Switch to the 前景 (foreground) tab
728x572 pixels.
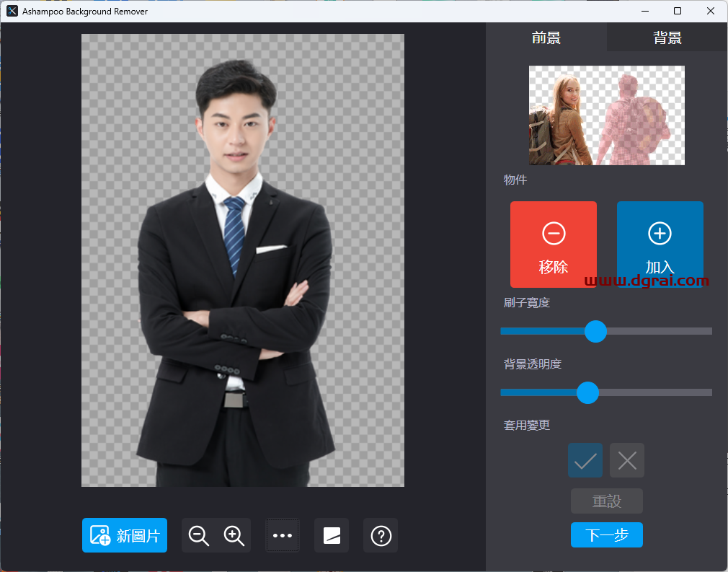pos(546,38)
